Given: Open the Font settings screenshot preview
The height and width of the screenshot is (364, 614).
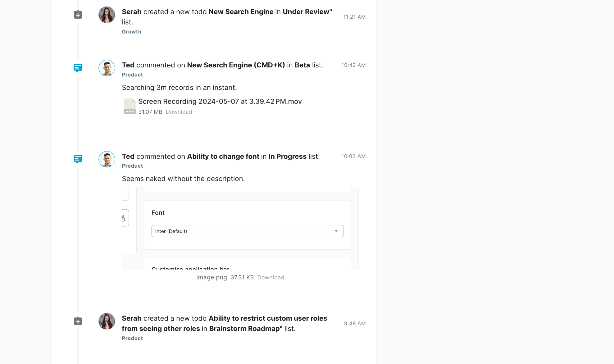Looking at the screenshot, I should [x=240, y=228].
